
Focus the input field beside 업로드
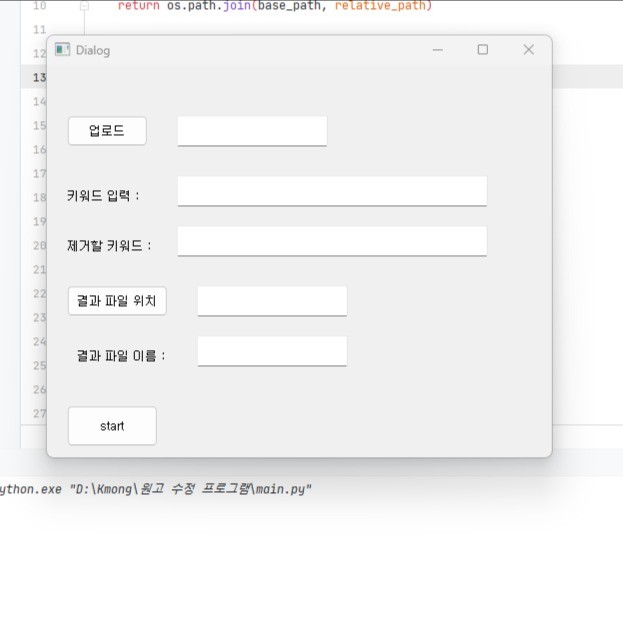(x=252, y=131)
